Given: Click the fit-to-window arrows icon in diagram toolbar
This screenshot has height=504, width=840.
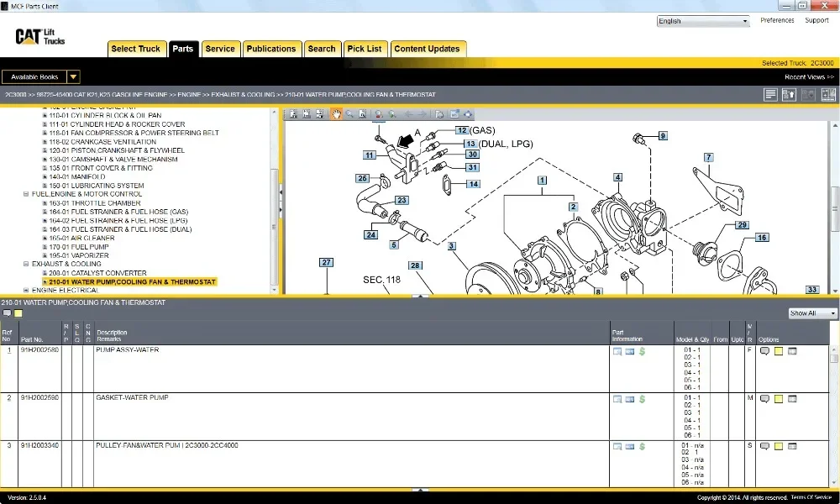Looking at the screenshot, I should [x=468, y=114].
